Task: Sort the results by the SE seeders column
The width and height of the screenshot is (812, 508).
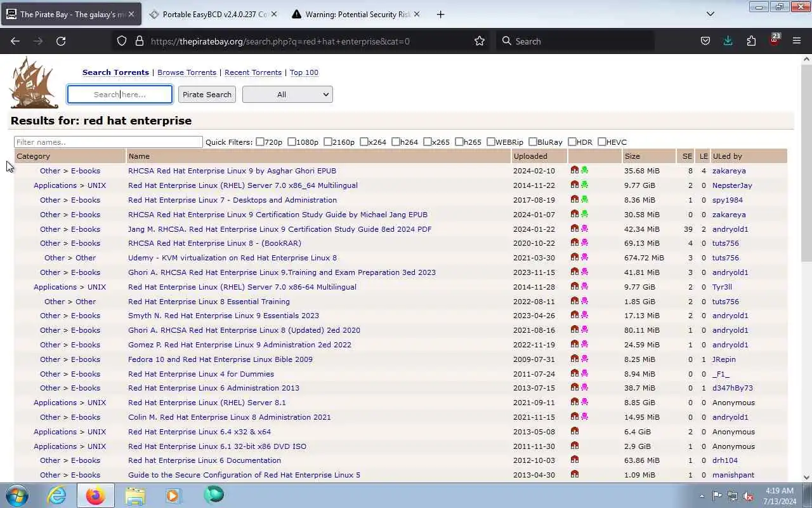Action: [x=688, y=156]
